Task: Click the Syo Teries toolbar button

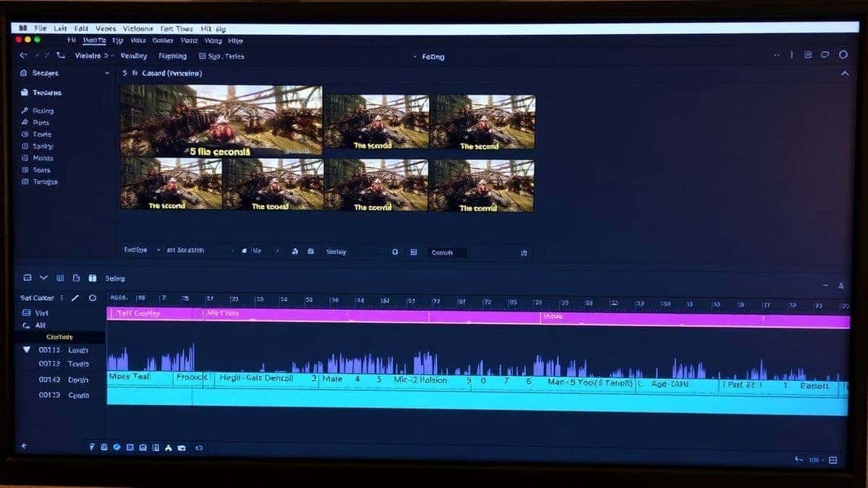Action: [224, 56]
